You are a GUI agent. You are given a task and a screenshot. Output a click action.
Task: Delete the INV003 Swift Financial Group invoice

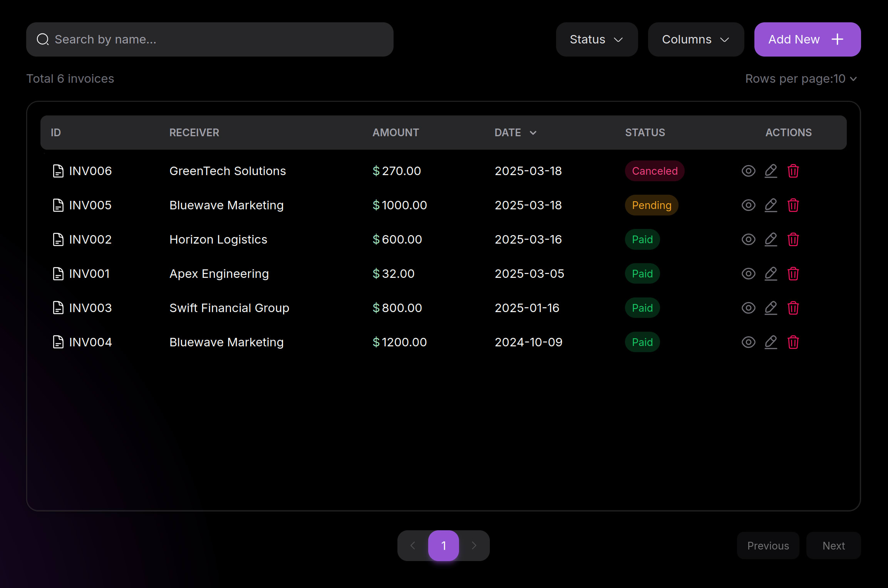click(793, 308)
